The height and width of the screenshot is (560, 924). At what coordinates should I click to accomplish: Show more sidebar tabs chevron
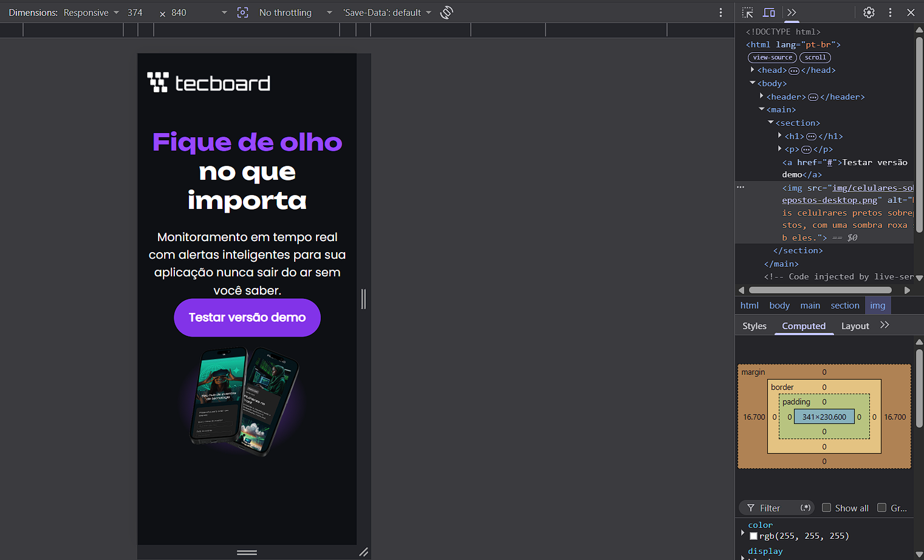(885, 325)
